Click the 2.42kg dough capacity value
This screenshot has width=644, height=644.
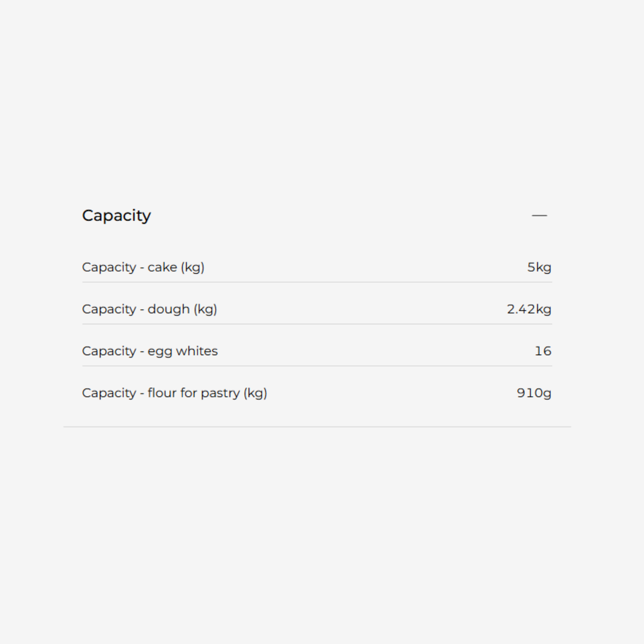(529, 309)
